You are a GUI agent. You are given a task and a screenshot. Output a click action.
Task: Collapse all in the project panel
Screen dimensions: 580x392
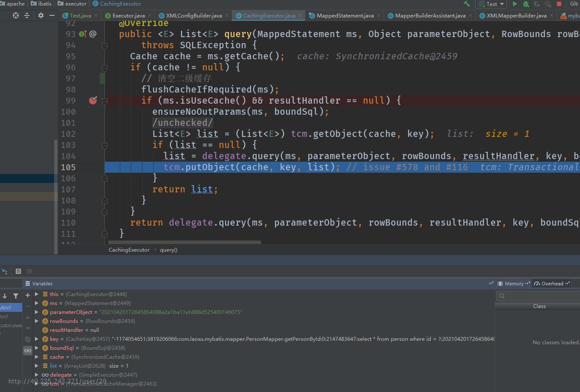pyautogui.click(x=27, y=15)
